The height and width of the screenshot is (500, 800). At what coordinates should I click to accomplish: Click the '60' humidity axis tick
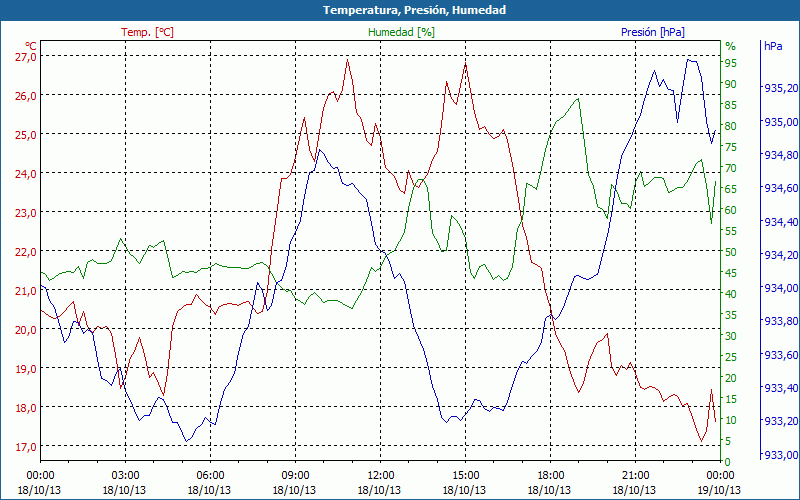[x=731, y=210]
